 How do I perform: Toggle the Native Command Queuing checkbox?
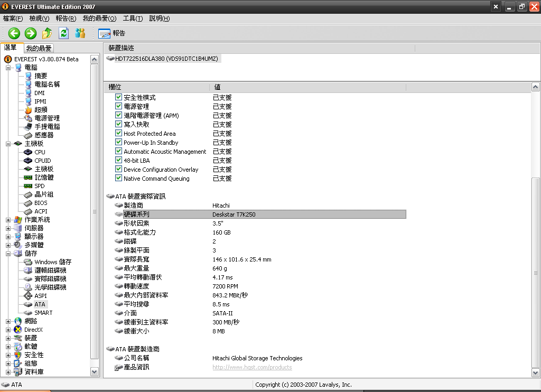(x=118, y=178)
